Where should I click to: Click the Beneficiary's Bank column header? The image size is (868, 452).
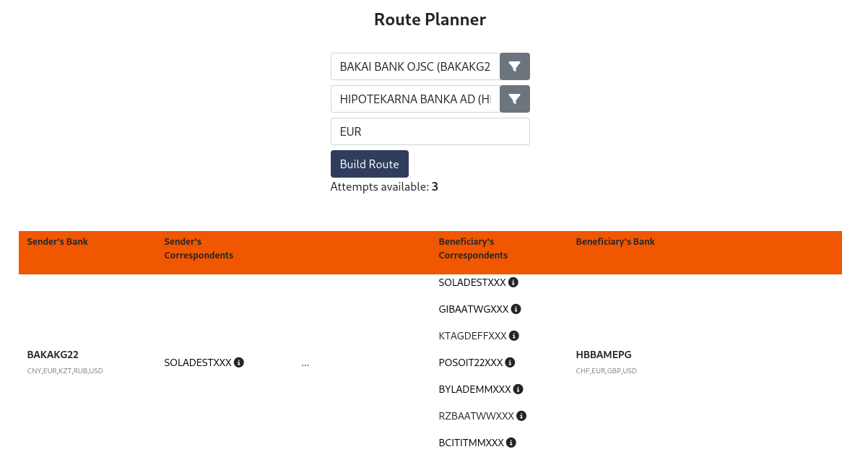[615, 242]
